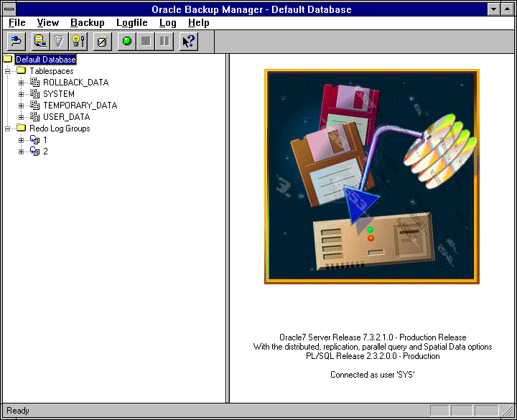Collapse the Redo Log Groups folder
The width and height of the screenshot is (517, 420).
point(8,129)
